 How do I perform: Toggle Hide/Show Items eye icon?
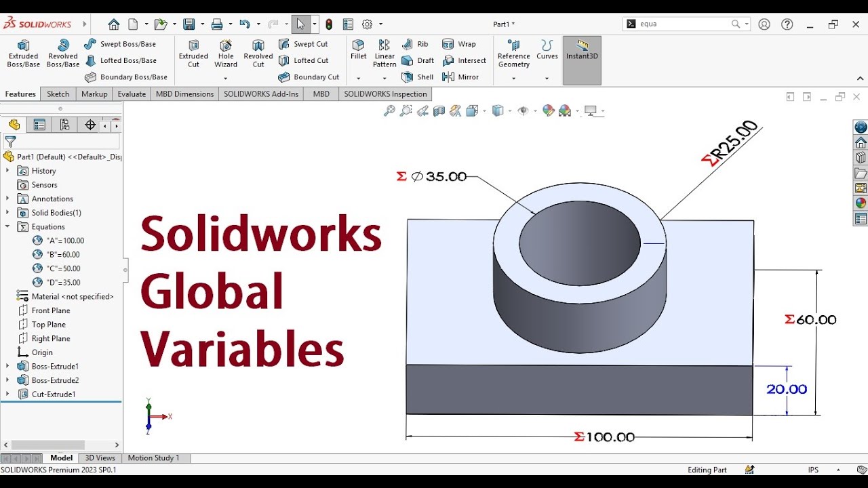coord(523,110)
